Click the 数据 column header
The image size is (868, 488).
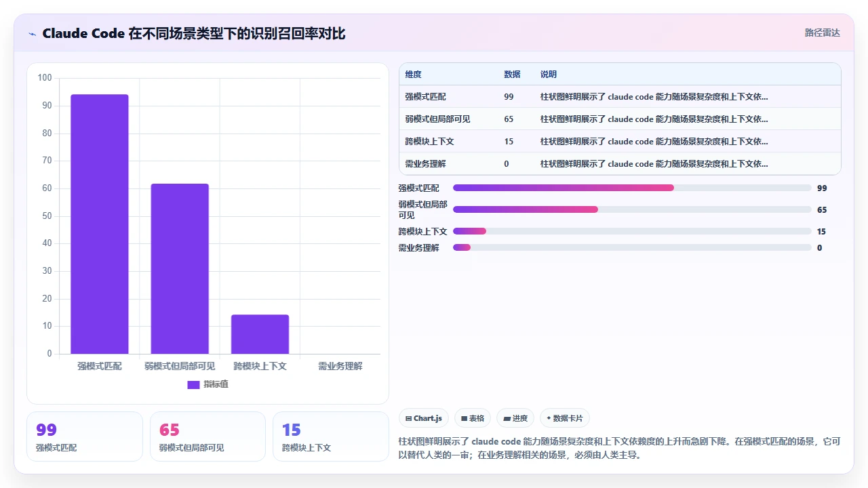pos(512,74)
